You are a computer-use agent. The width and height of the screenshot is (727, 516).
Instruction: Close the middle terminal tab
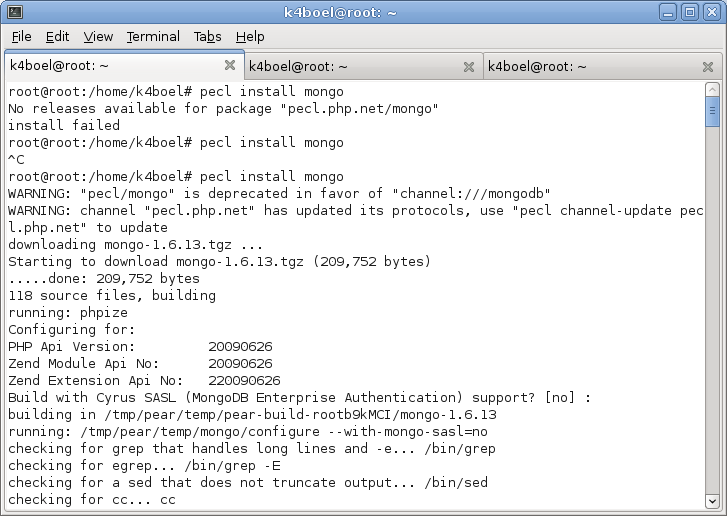(469, 67)
